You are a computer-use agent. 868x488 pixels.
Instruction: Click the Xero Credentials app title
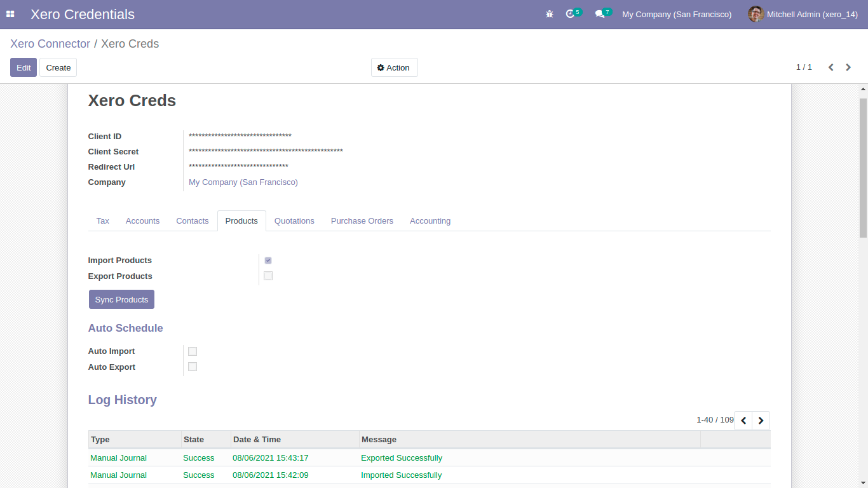coord(83,14)
